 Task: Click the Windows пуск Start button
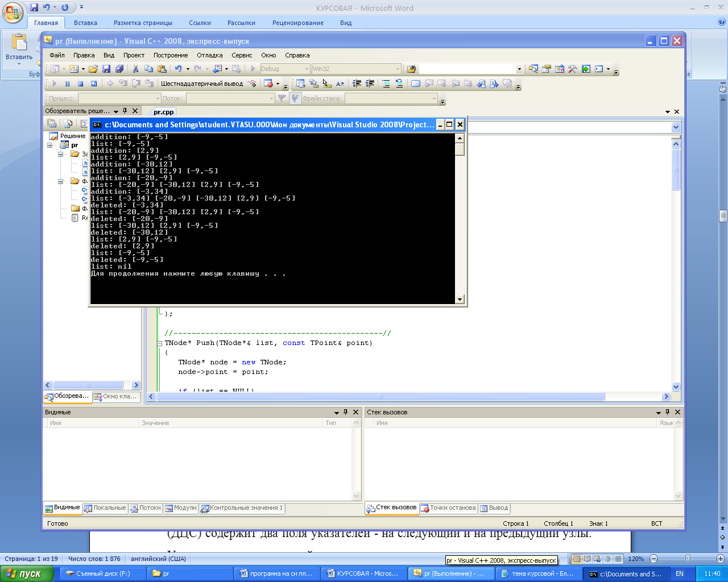[27, 573]
